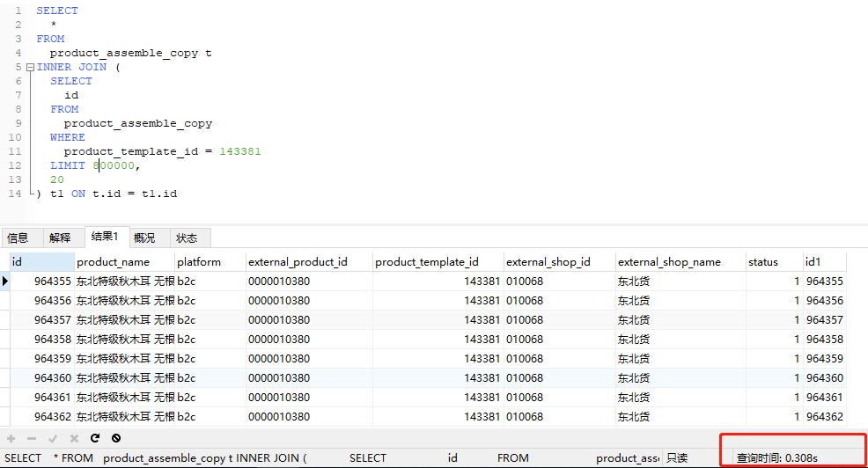Viewport: 868px width, 468px height.
Task: Click the product_template_id column header
Action: point(426,262)
